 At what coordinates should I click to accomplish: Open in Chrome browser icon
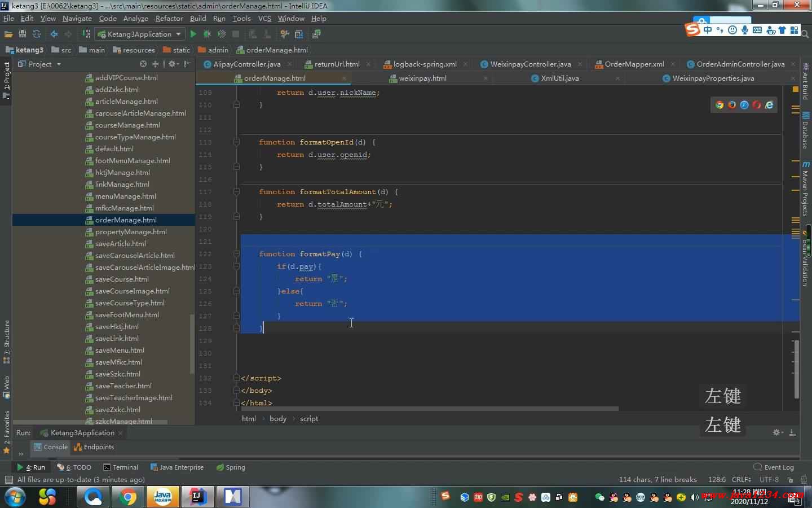click(x=720, y=105)
